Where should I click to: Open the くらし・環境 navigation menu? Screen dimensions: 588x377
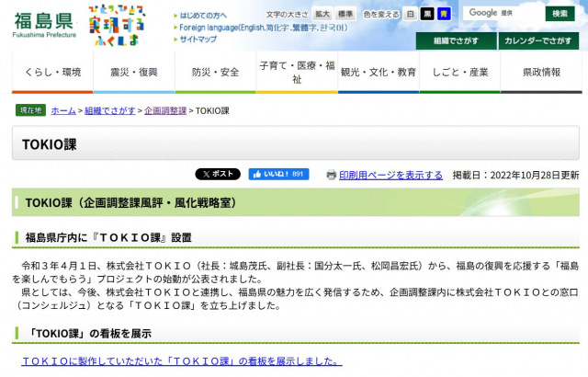pyautogui.click(x=52, y=72)
